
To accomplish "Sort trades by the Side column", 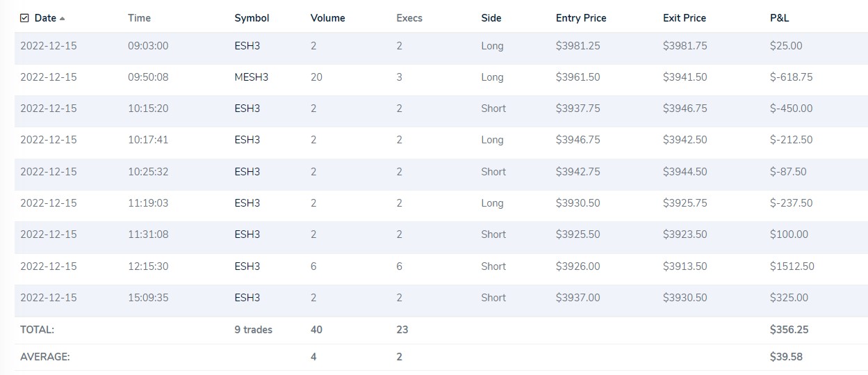I will [491, 18].
